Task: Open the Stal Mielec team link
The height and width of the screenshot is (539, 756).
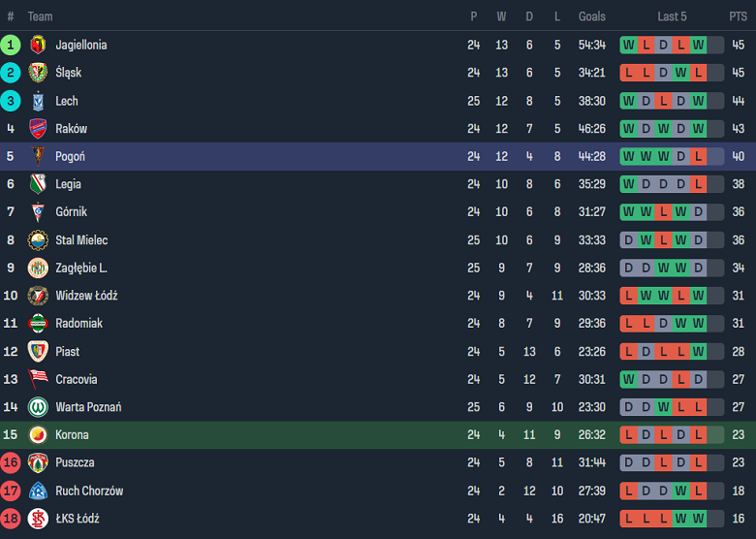Action: click(x=81, y=240)
